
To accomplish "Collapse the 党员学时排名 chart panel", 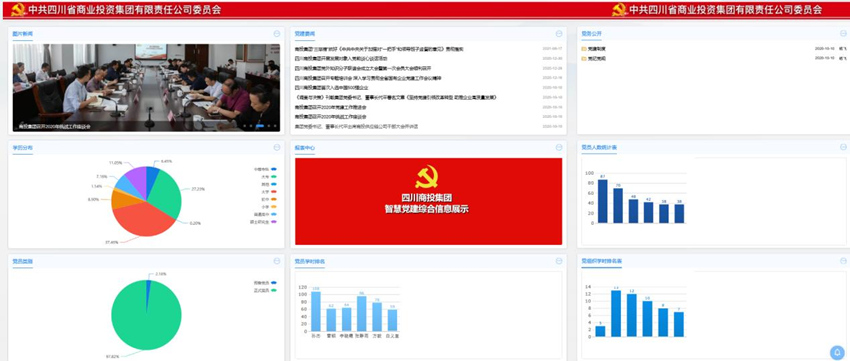I will click(x=559, y=261).
